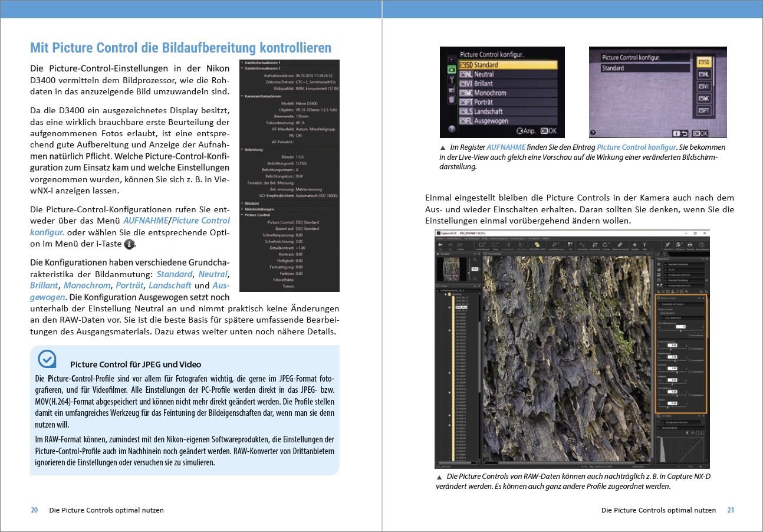Screen dimensions: 763x532
Task: Open the wrench setup menu icon
Action: click(x=451, y=79)
